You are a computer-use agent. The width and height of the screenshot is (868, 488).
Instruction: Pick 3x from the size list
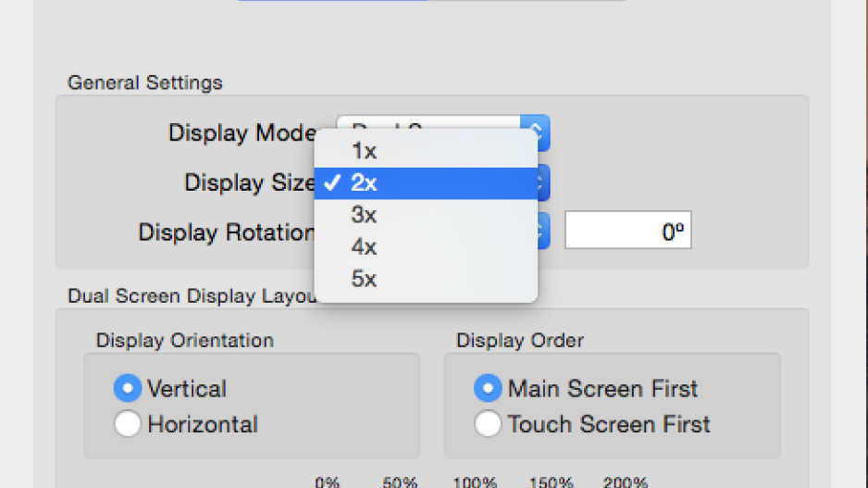click(426, 215)
